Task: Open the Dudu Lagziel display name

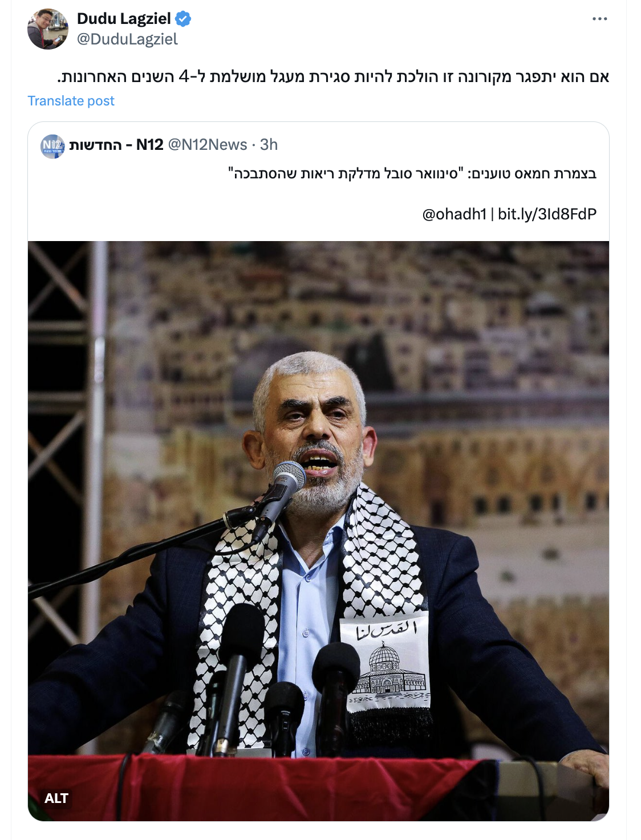Action: [x=124, y=19]
